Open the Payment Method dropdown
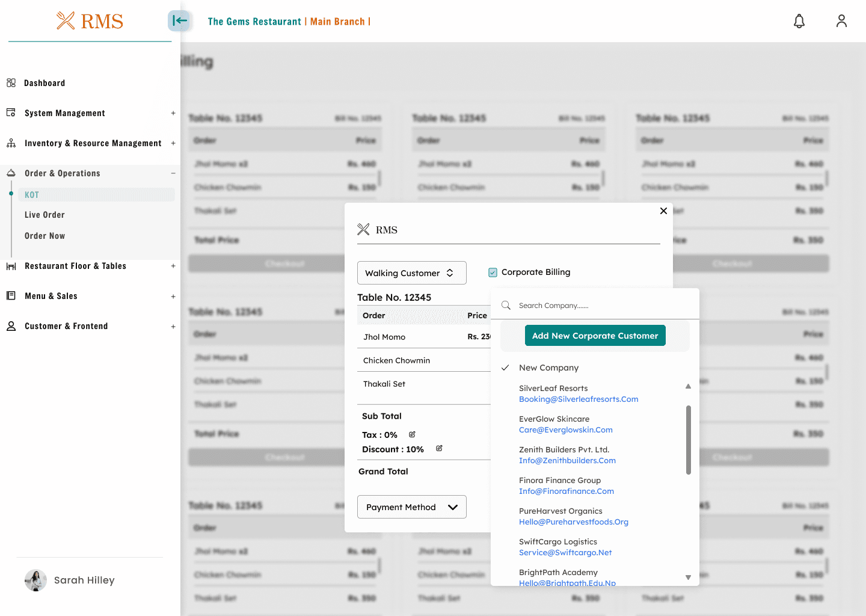Viewport: 866px width, 616px height. click(411, 507)
